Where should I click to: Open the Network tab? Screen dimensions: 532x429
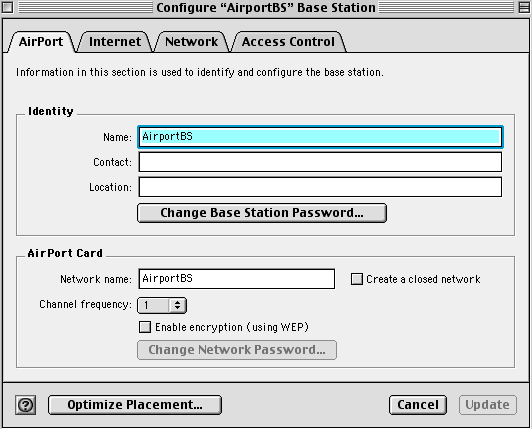[x=191, y=42]
